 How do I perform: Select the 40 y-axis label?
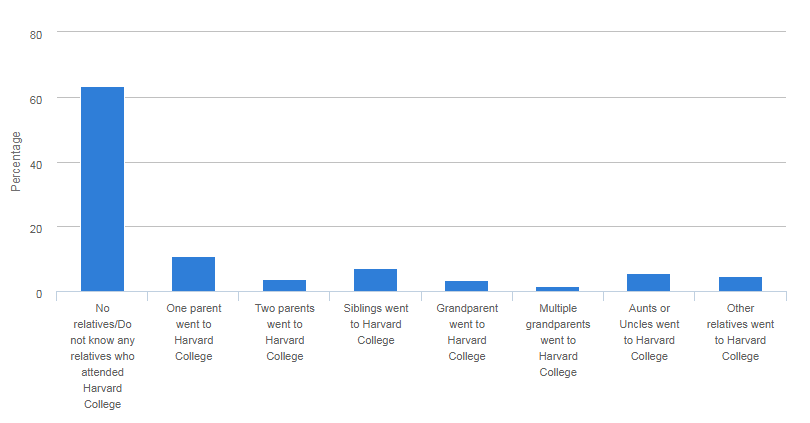(x=36, y=163)
